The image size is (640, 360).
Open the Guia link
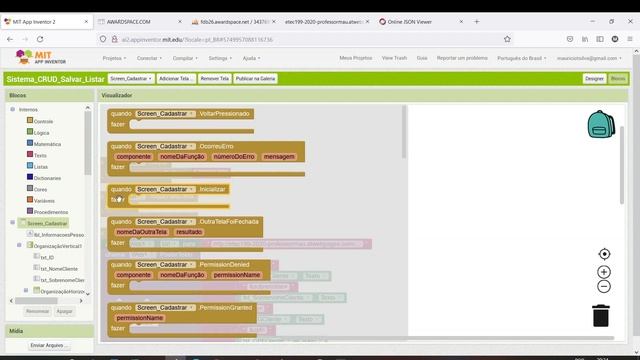tap(422, 58)
